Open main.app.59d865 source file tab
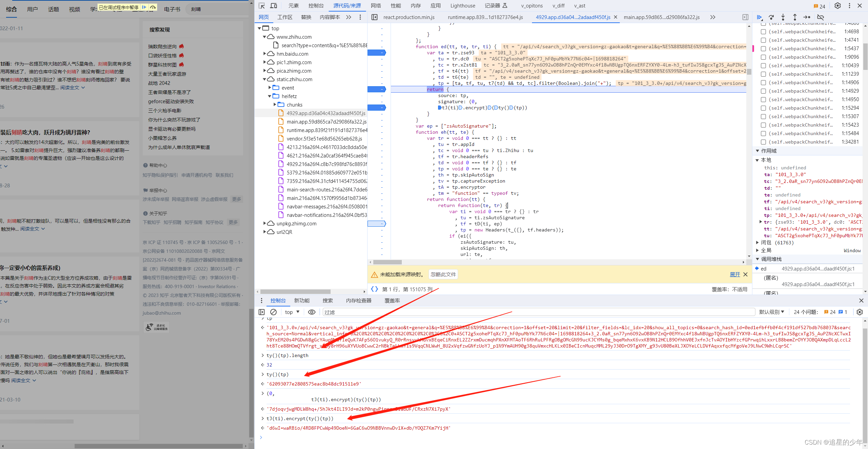The width and height of the screenshot is (868, 449). (x=661, y=17)
